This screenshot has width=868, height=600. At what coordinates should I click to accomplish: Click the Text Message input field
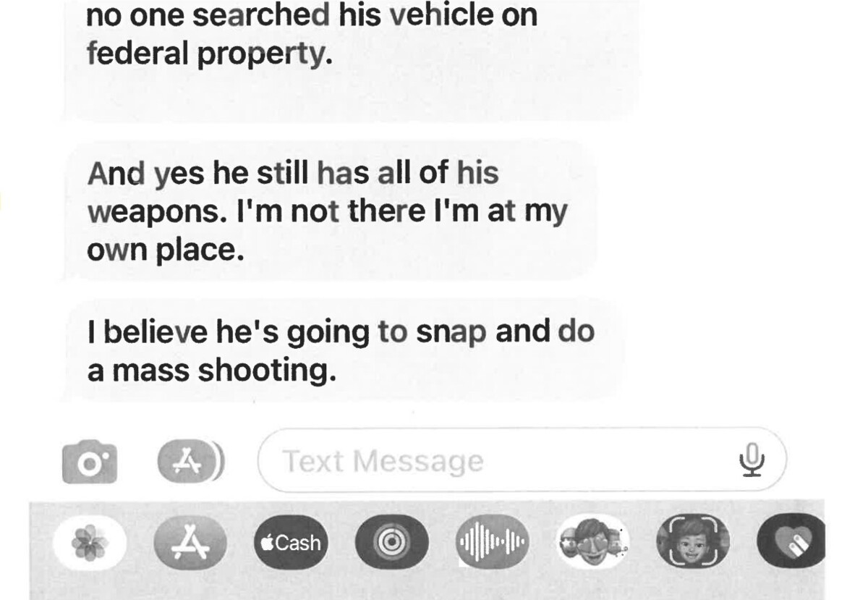(522, 460)
